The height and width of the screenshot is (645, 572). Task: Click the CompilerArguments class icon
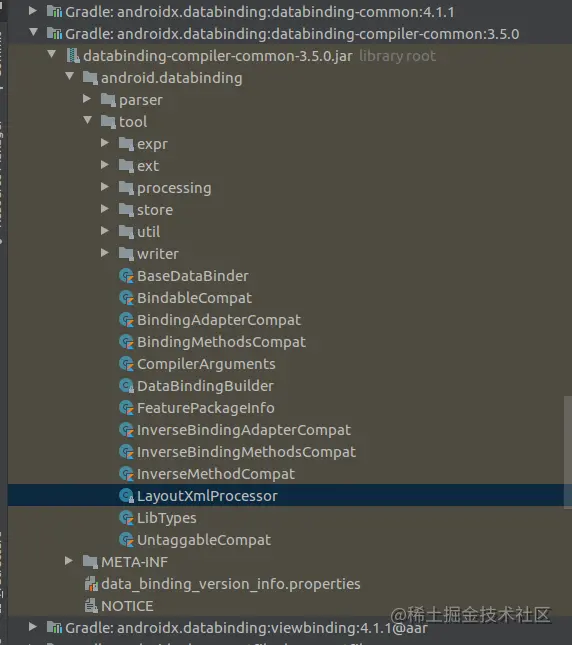click(x=126, y=364)
